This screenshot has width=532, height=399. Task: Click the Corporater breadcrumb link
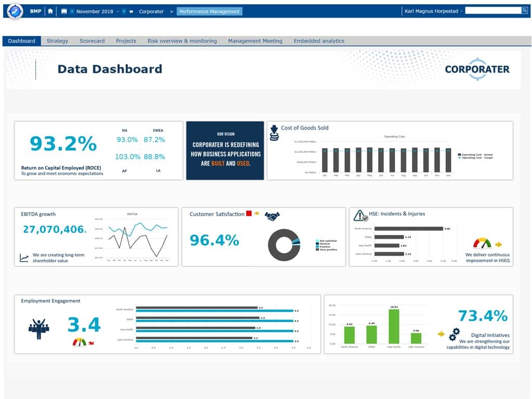tap(151, 11)
